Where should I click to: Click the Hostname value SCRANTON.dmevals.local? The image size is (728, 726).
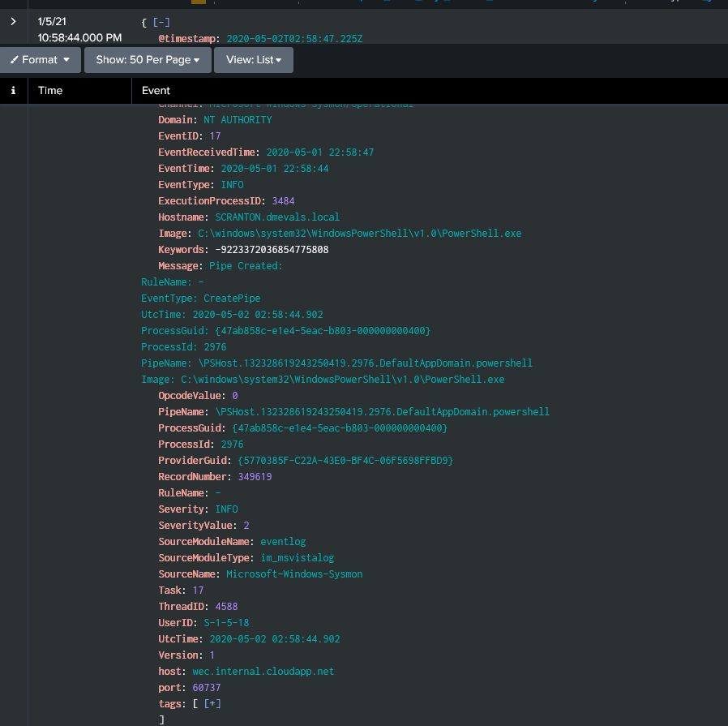pos(277,217)
